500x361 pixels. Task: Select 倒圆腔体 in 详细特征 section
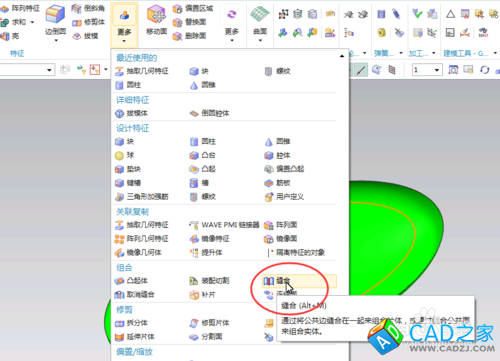point(209,113)
